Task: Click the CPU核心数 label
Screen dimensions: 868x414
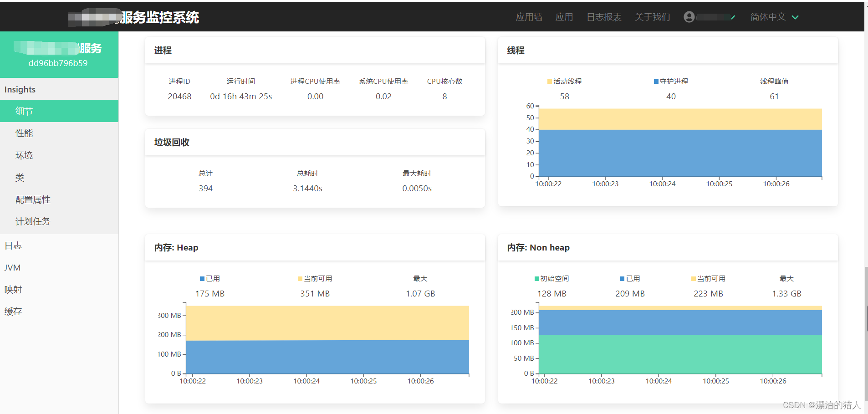Action: point(444,82)
